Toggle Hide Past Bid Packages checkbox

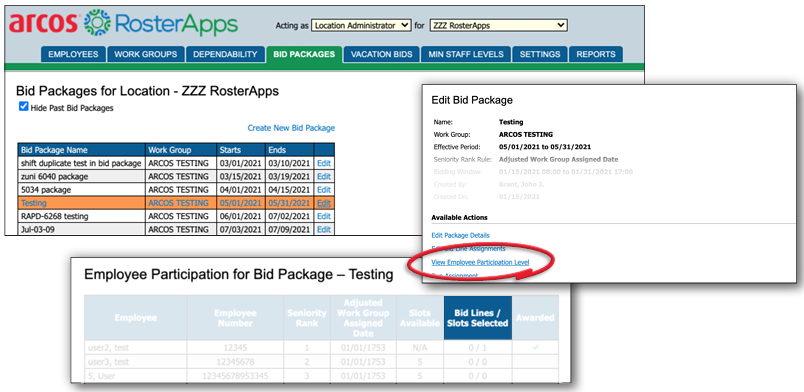click(x=23, y=107)
